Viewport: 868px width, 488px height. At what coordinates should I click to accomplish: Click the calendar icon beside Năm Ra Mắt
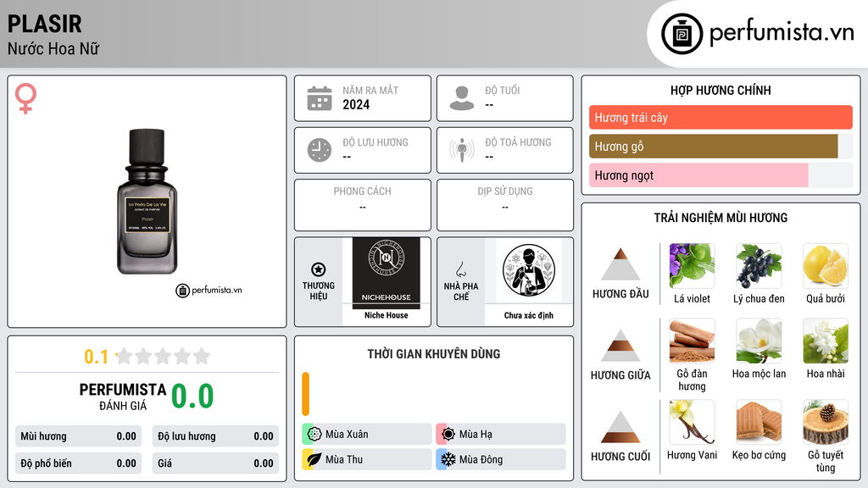(x=320, y=98)
